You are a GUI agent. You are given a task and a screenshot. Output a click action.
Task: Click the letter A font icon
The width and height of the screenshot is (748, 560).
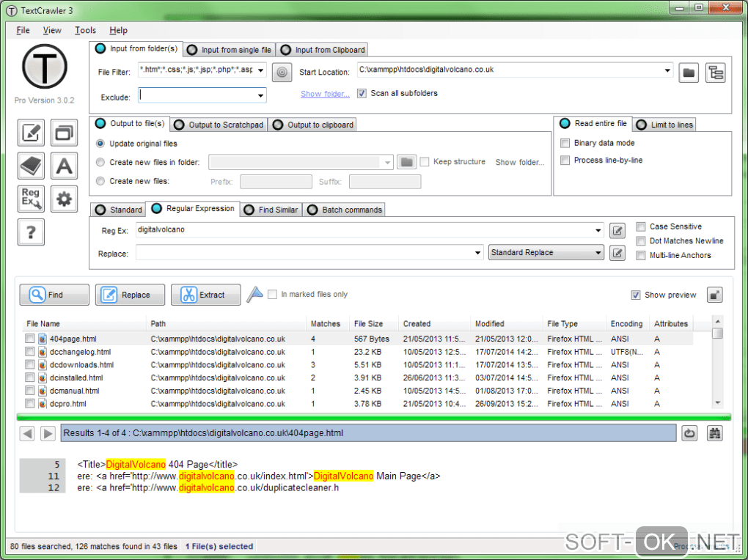[x=64, y=166]
